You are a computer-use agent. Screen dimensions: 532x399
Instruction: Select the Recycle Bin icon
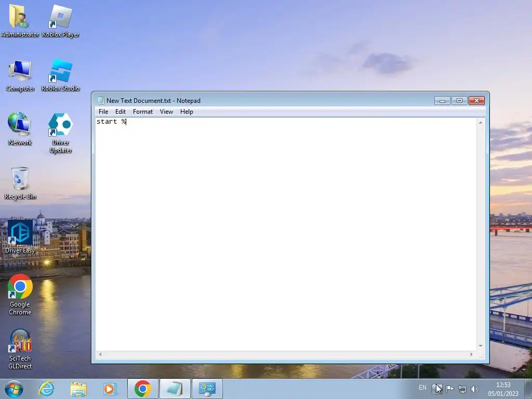(x=20, y=183)
